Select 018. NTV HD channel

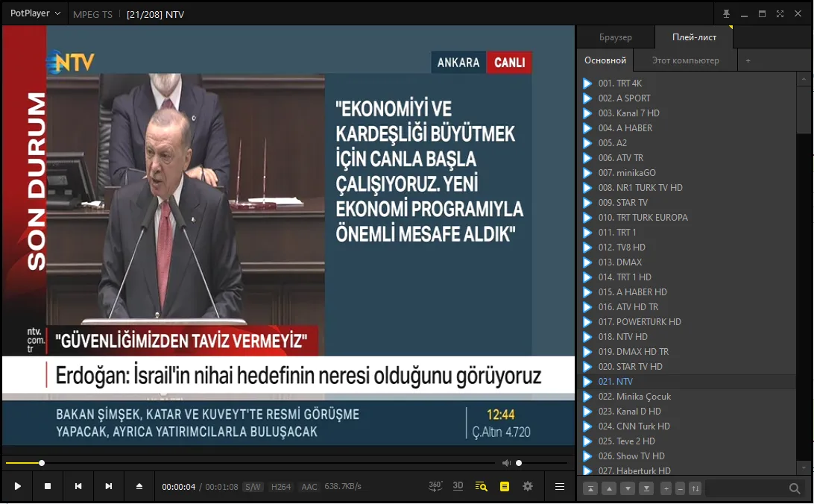(622, 337)
